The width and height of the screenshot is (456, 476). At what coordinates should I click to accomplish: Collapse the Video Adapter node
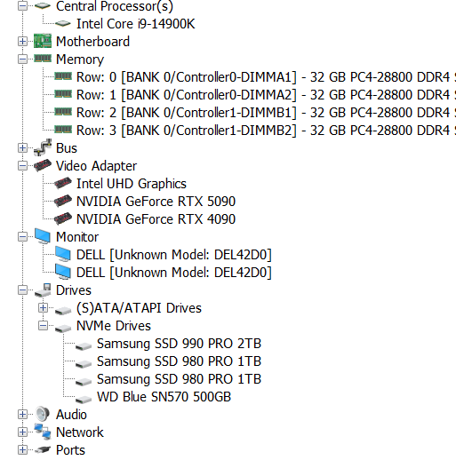22,166
